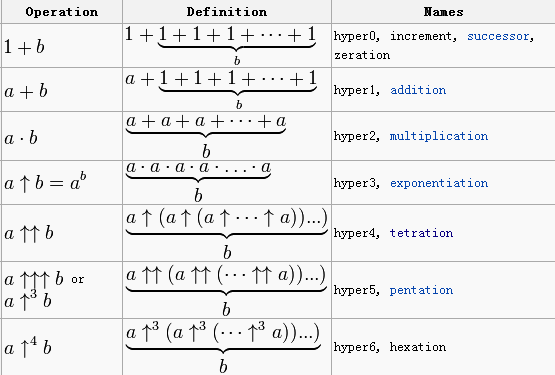Click the a ↑ b = a^b formula
The height and width of the screenshot is (375, 555).
45,182
